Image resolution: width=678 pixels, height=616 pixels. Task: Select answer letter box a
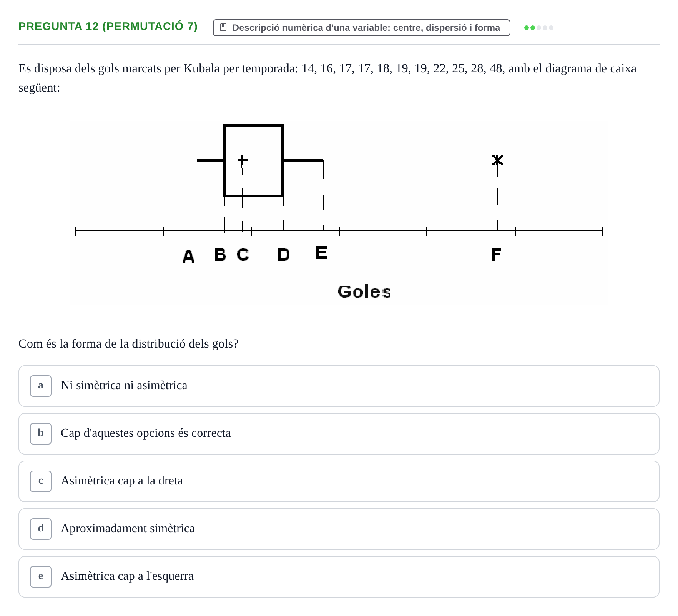41,386
